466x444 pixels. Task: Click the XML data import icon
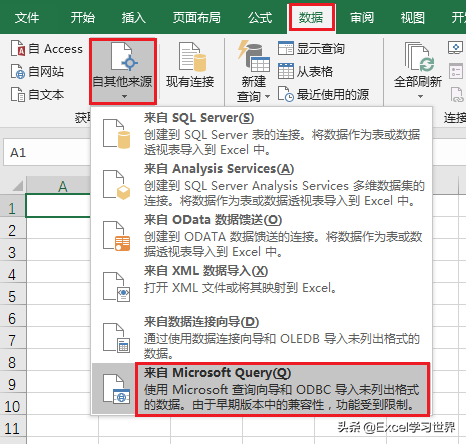[116, 287]
